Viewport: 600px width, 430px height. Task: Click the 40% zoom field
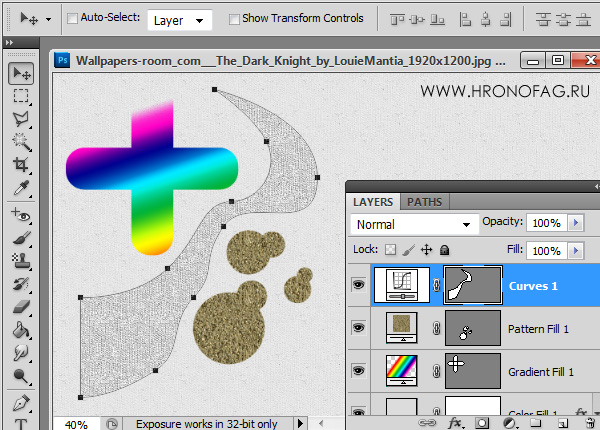coord(76,424)
